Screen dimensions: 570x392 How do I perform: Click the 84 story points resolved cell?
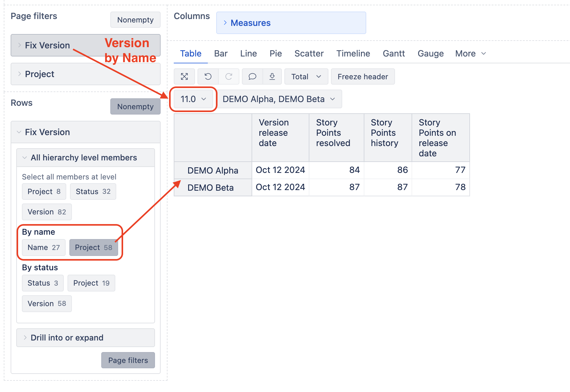pos(337,170)
